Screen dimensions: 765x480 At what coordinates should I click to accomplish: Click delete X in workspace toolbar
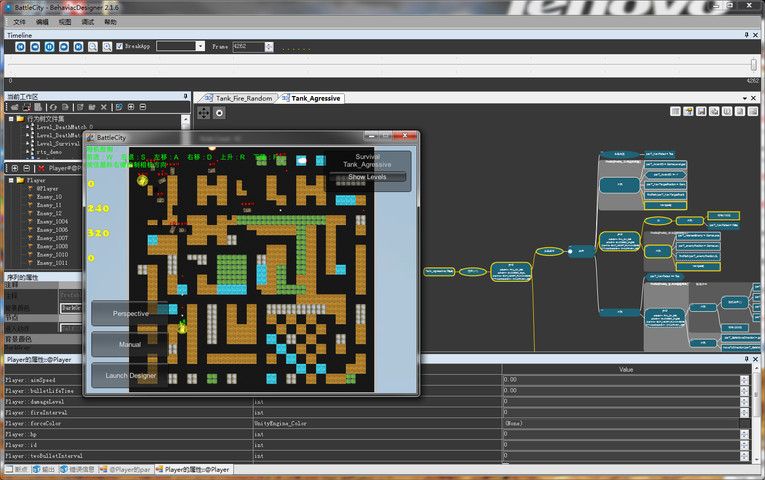(x=103, y=107)
